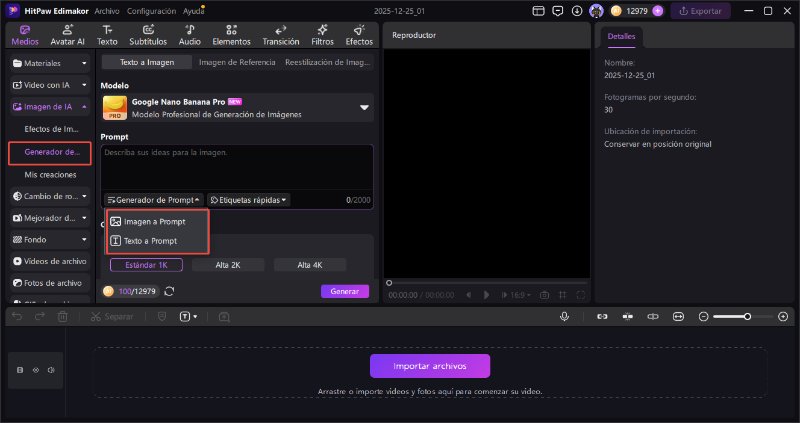Expand the Video con IA section
800x423 pixels.
pos(49,85)
